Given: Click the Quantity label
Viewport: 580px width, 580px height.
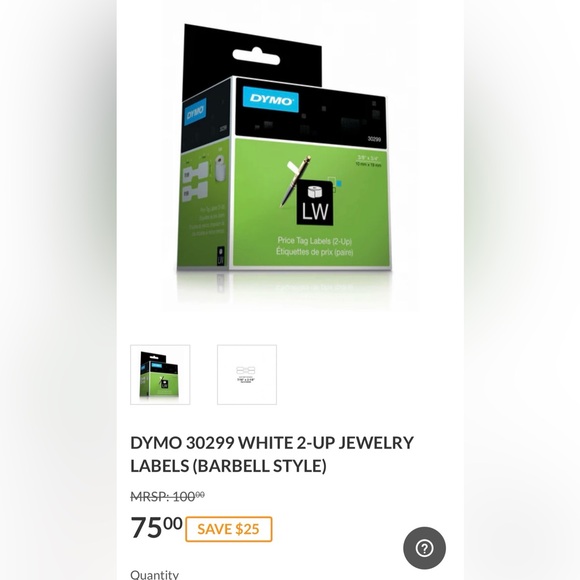Looking at the screenshot, I should pyautogui.click(x=155, y=574).
